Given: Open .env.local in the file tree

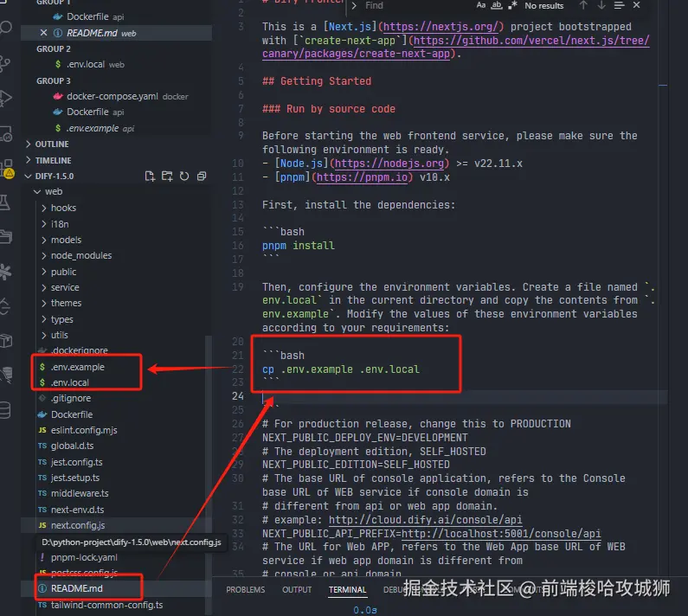Looking at the screenshot, I should coord(70,382).
